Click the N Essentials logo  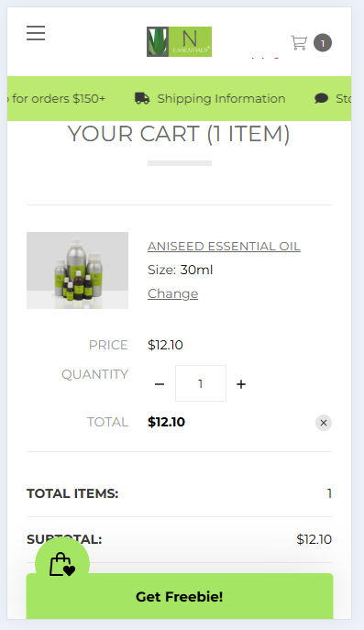pos(179,42)
